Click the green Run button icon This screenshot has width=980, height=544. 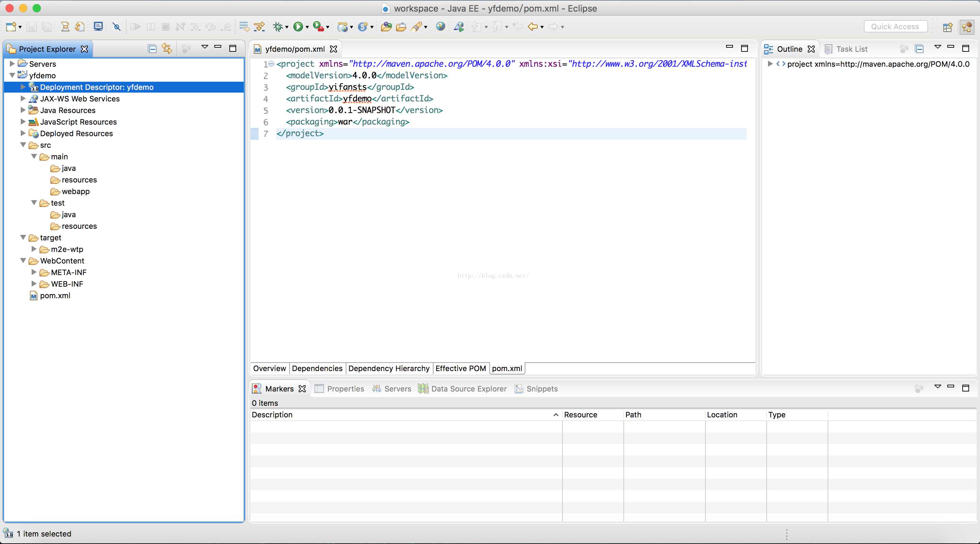click(x=298, y=27)
